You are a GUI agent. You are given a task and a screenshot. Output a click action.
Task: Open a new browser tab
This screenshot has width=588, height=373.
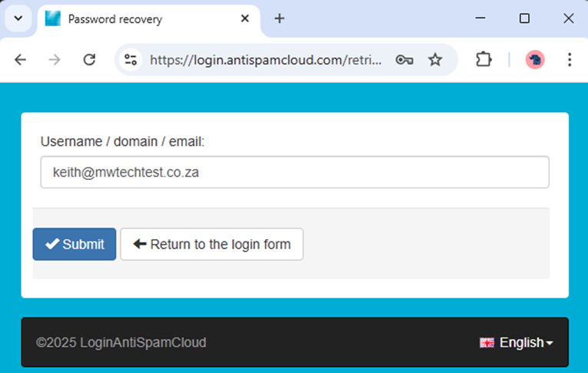pos(279,18)
